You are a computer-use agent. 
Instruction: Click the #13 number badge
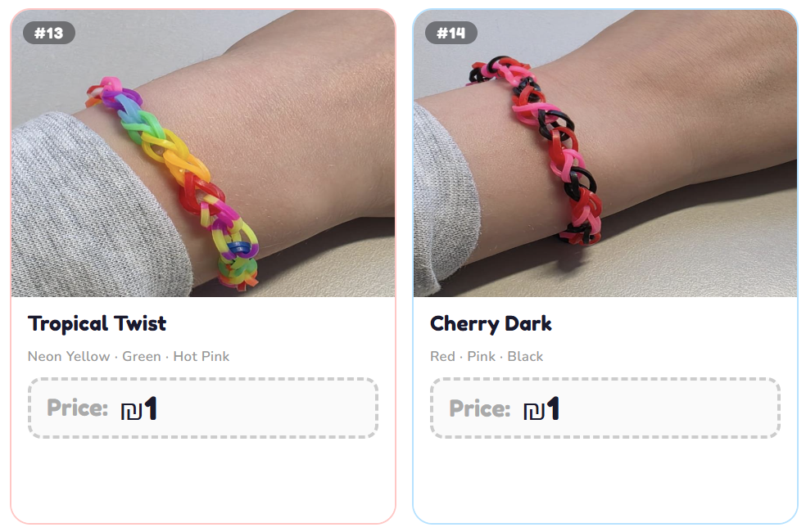tap(49, 34)
